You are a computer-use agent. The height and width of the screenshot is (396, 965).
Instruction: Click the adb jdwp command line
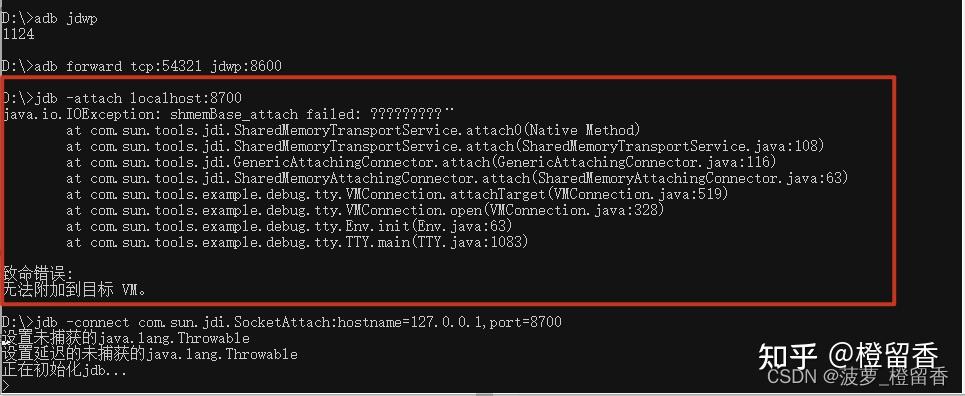click(x=49, y=18)
